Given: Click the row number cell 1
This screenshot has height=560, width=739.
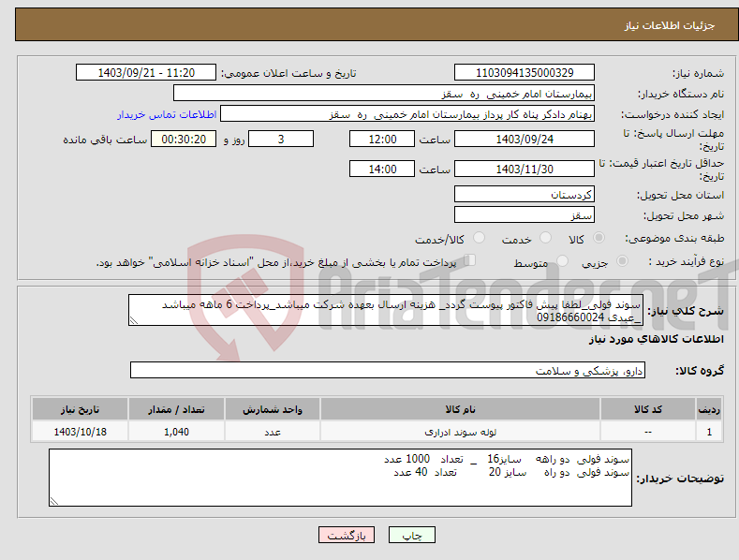Looking at the screenshot, I should click(709, 432).
